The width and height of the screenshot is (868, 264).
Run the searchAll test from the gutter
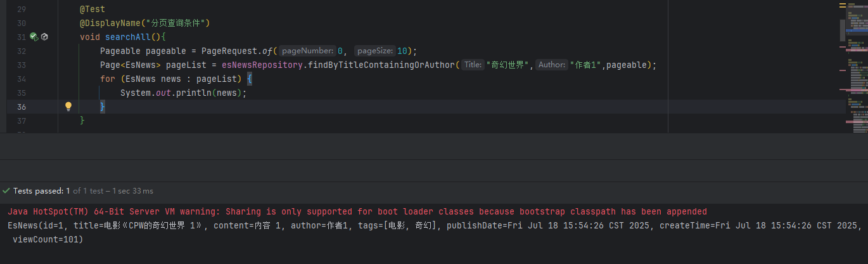34,37
